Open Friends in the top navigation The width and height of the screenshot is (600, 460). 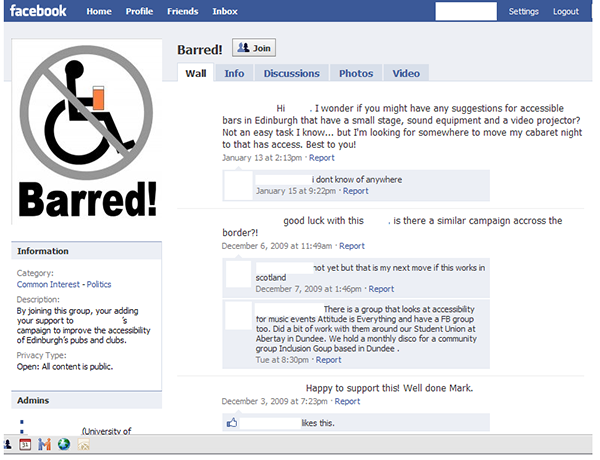click(x=183, y=11)
